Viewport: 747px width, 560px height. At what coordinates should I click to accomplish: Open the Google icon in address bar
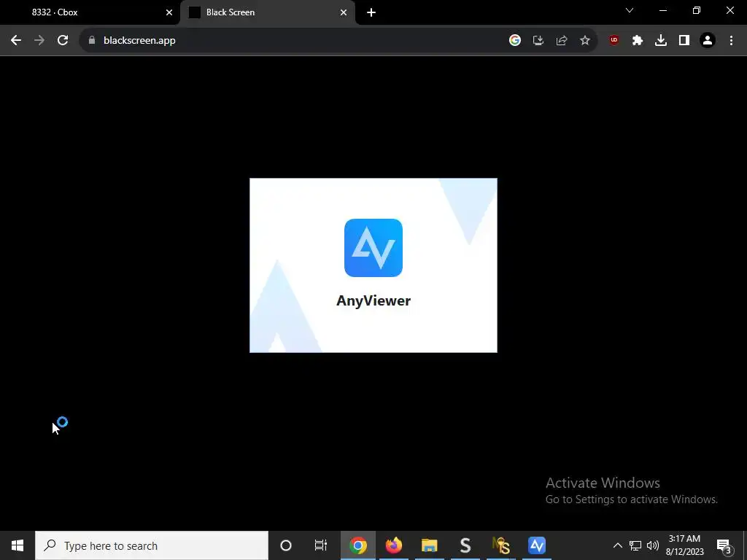(515, 41)
